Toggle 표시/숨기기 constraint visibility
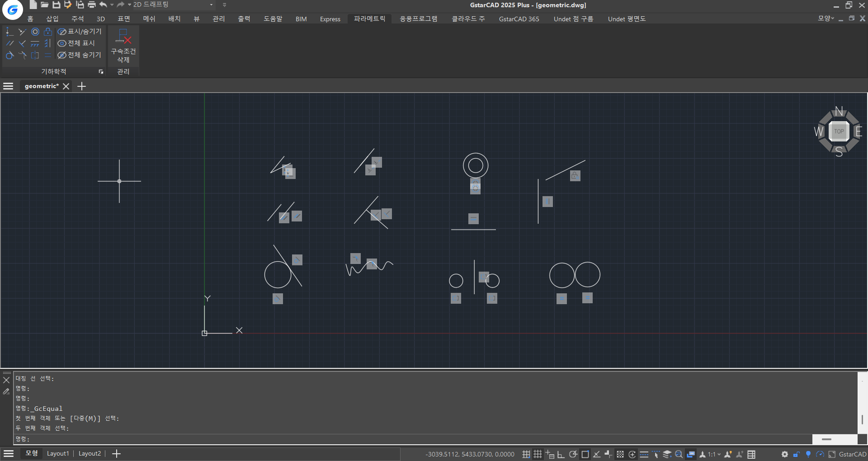This screenshot has width=868, height=461. (80, 32)
